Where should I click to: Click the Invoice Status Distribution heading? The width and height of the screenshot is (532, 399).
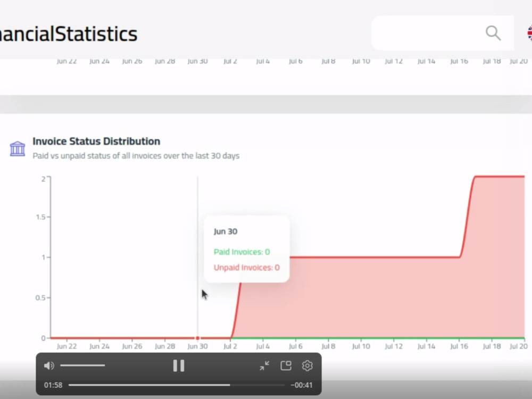tap(96, 141)
